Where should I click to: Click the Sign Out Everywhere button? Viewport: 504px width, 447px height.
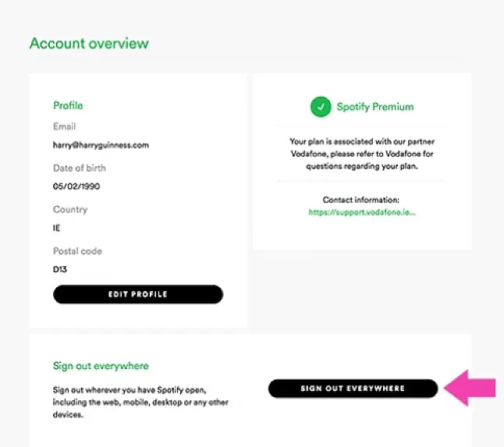point(353,388)
